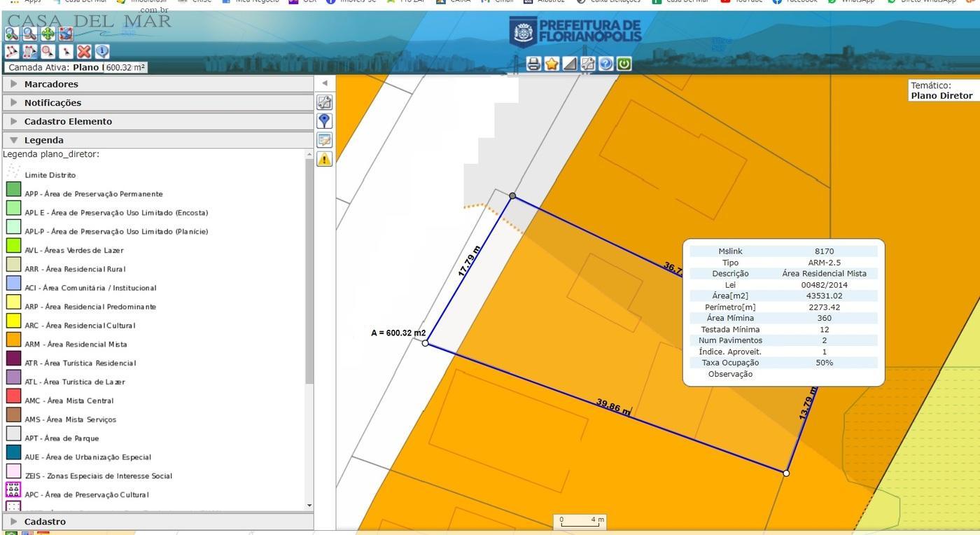980x535 pixels.
Task: Click 'ATL - Área Turística de Lazer' entry
Action: (x=75, y=382)
